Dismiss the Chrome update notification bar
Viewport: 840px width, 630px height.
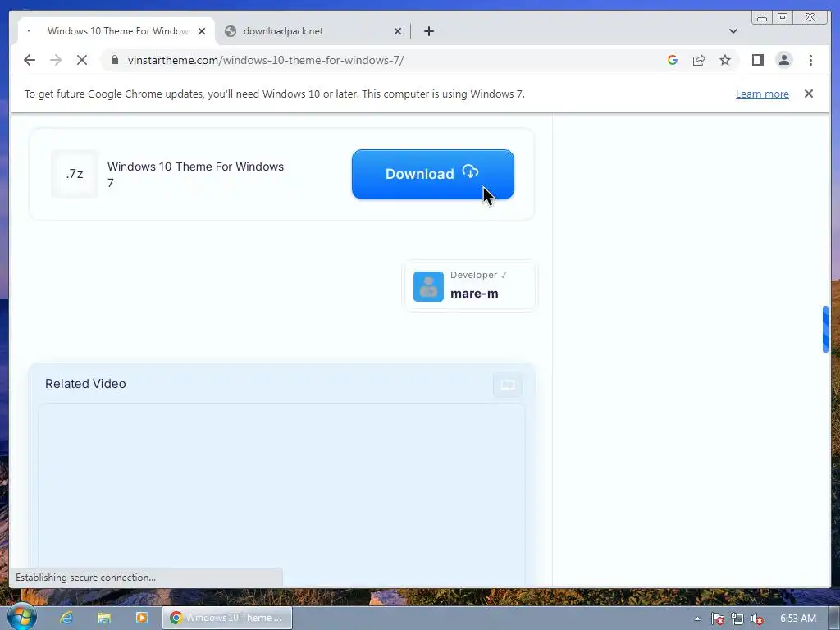(808, 94)
